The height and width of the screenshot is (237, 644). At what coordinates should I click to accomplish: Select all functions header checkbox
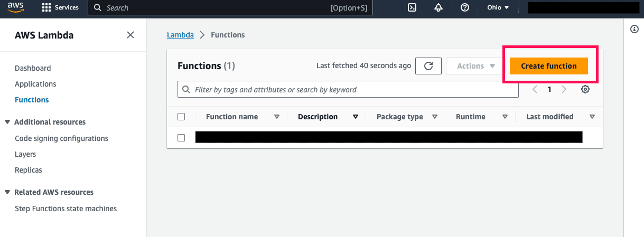pos(181,117)
